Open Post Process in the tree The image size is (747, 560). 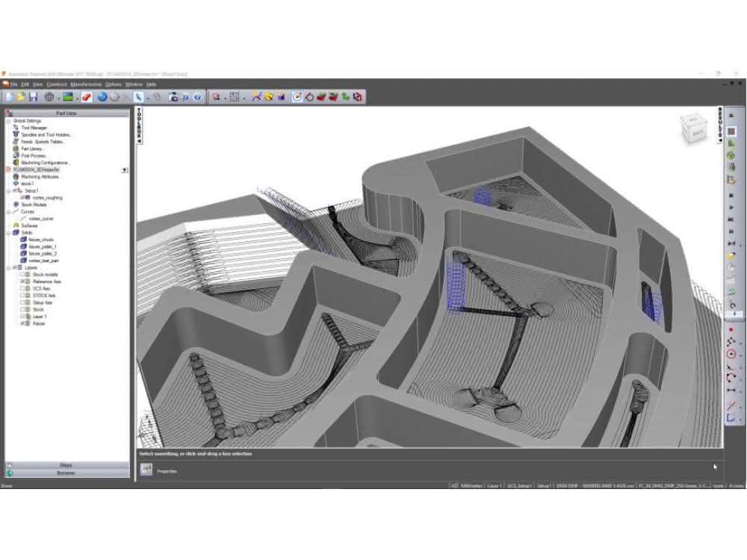pos(34,156)
